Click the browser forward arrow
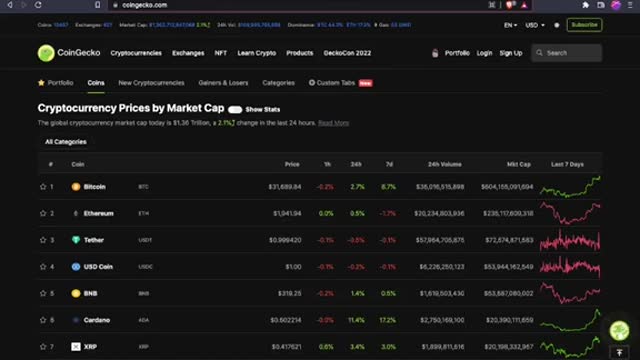The image size is (640, 360). point(24,5)
